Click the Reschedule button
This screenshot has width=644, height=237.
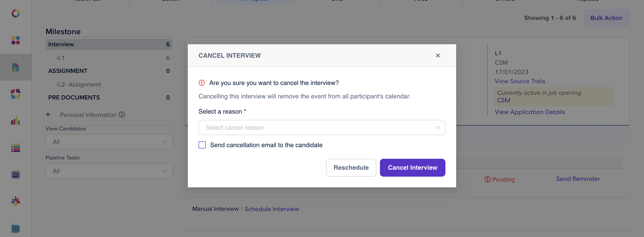point(351,167)
